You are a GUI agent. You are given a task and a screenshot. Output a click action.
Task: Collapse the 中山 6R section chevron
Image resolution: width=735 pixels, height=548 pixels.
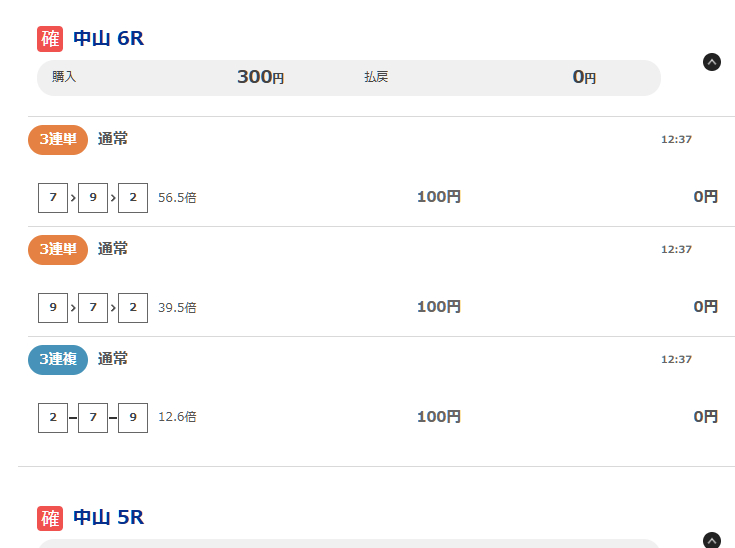[712, 62]
